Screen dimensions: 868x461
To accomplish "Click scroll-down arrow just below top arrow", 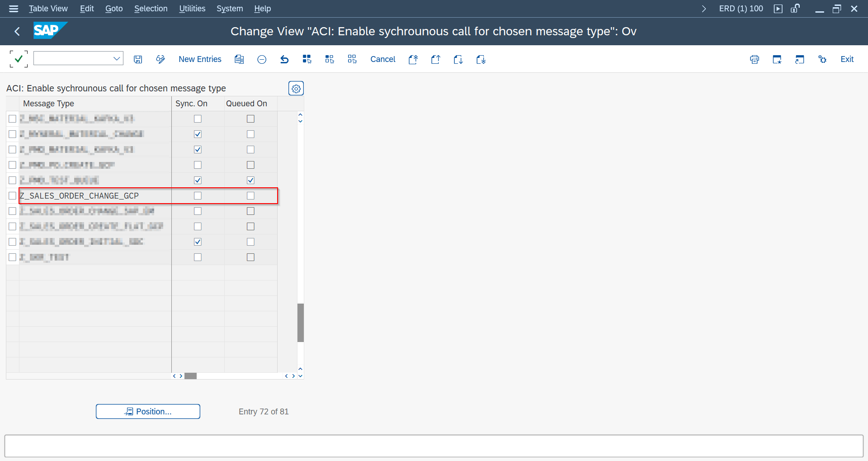I will pos(300,121).
